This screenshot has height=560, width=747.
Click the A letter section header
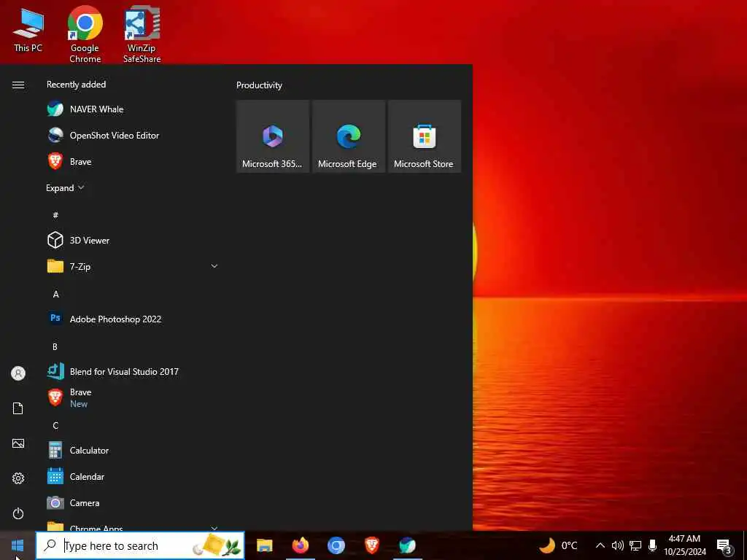point(55,294)
